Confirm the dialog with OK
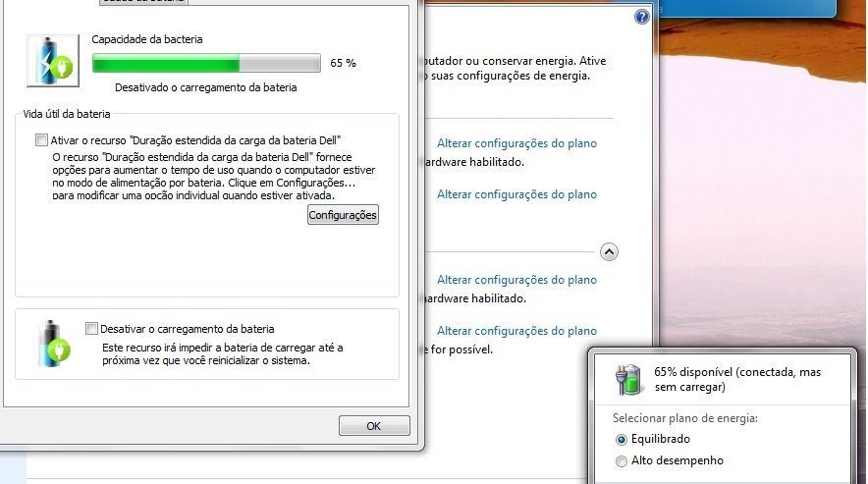868x484 pixels. click(374, 426)
